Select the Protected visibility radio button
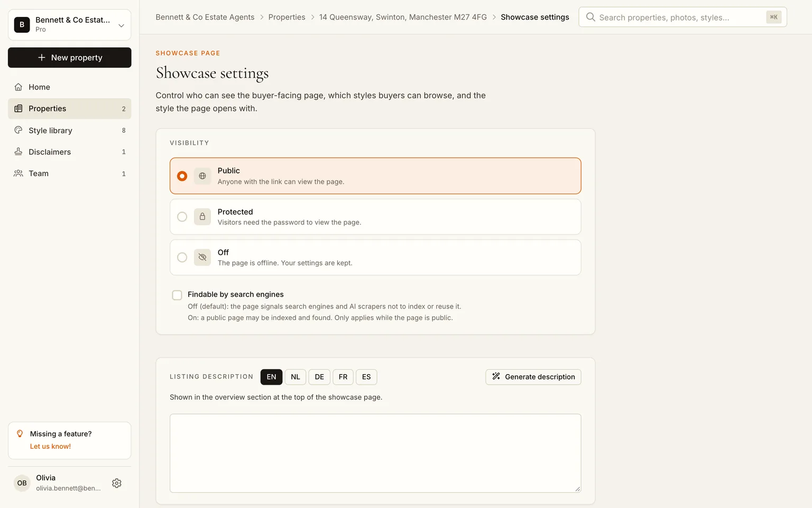812x508 pixels. pos(182,217)
